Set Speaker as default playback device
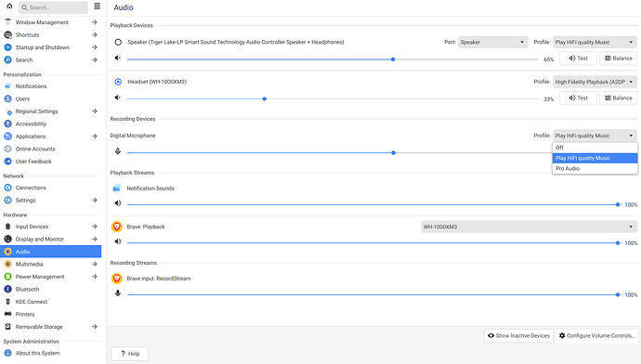 (118, 42)
